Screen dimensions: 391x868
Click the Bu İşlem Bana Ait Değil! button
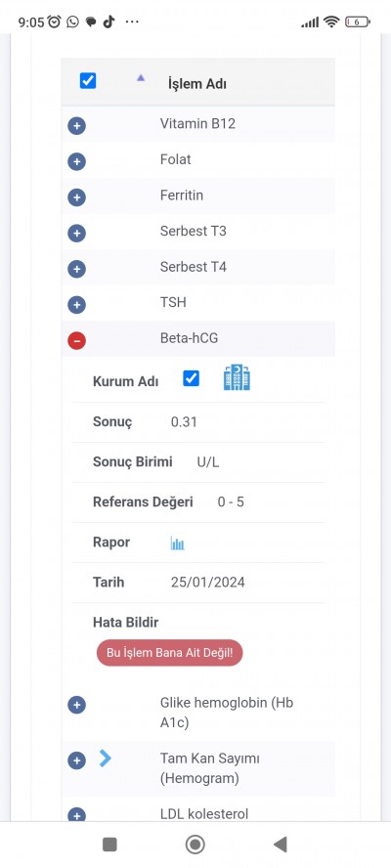pos(169,653)
